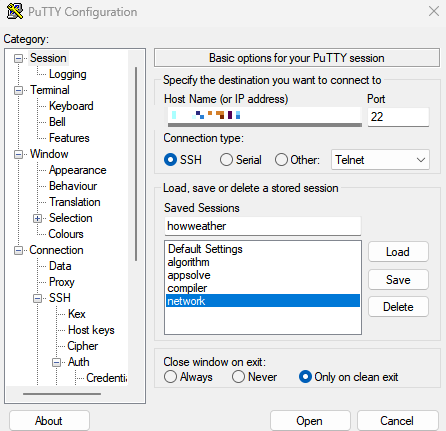
Task: Click the Saved Sessions name field
Action: tap(263, 226)
